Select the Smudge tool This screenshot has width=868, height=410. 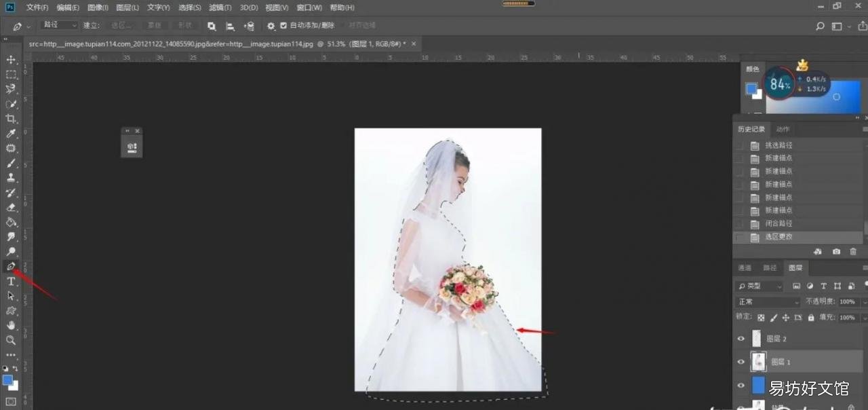pos(11,237)
